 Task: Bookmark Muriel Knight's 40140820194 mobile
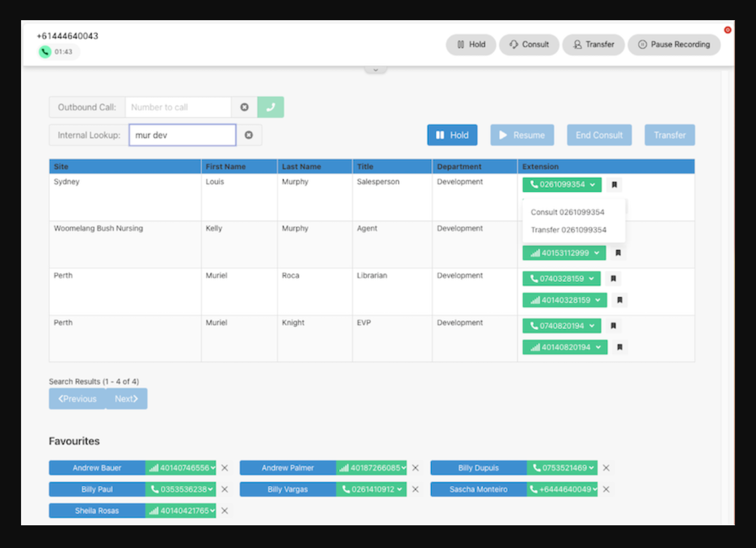pyautogui.click(x=620, y=347)
